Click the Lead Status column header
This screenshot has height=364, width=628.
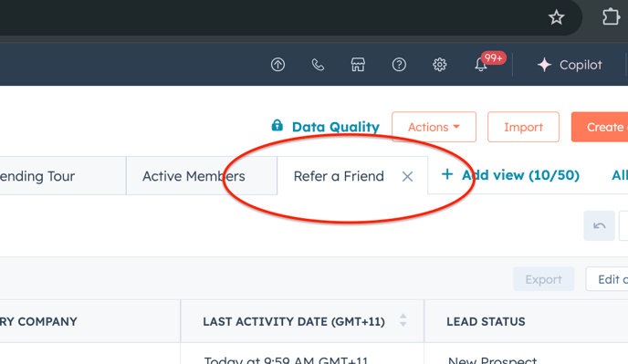tap(486, 321)
